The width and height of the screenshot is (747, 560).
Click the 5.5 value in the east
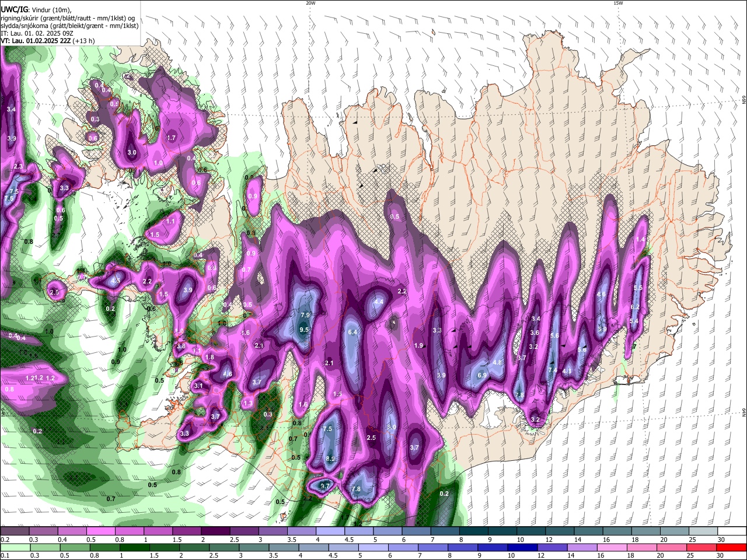[638, 288]
